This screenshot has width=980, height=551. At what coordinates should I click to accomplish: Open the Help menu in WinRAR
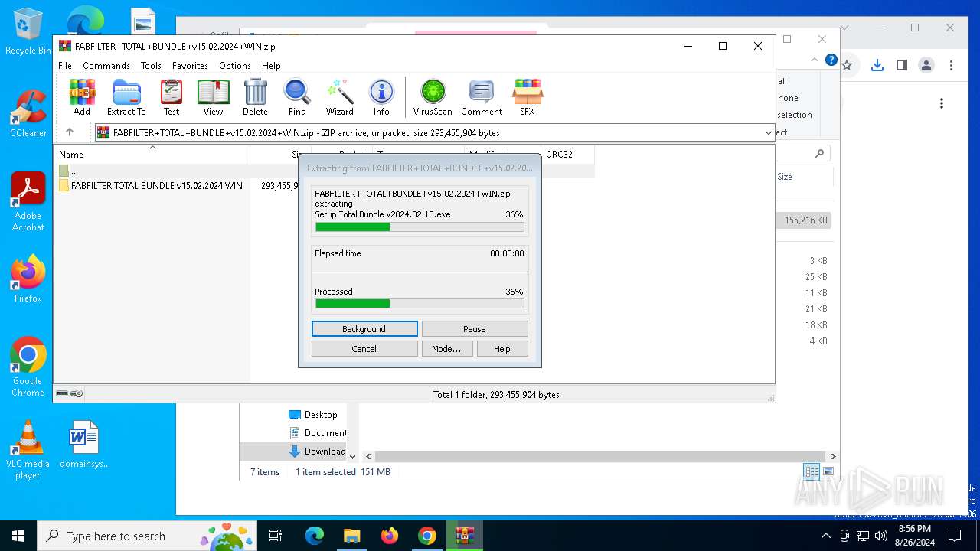[x=271, y=66]
